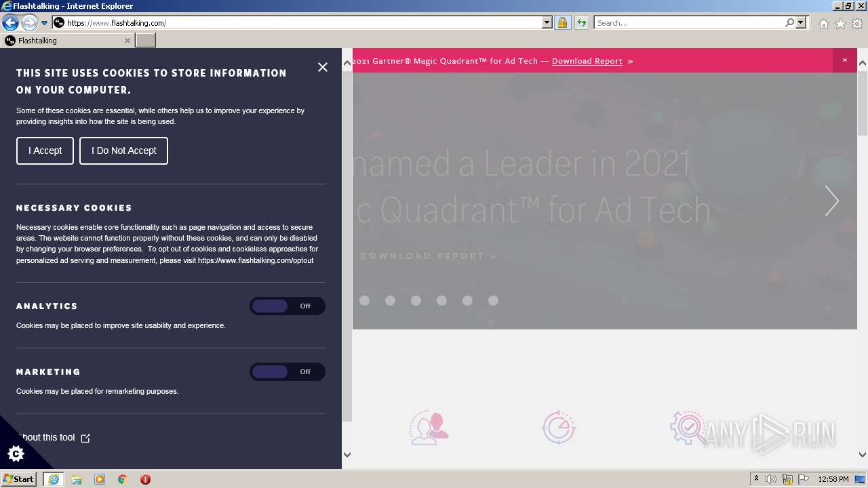Switch to the Flashtalking tab
This screenshot has width=868, height=488.
coord(66,41)
